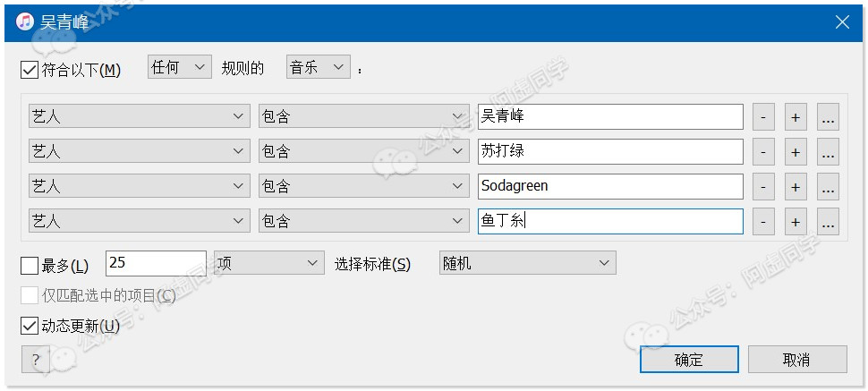Click the iTunes icon in title bar
Viewport: 868px width, 391px height.
click(x=25, y=22)
